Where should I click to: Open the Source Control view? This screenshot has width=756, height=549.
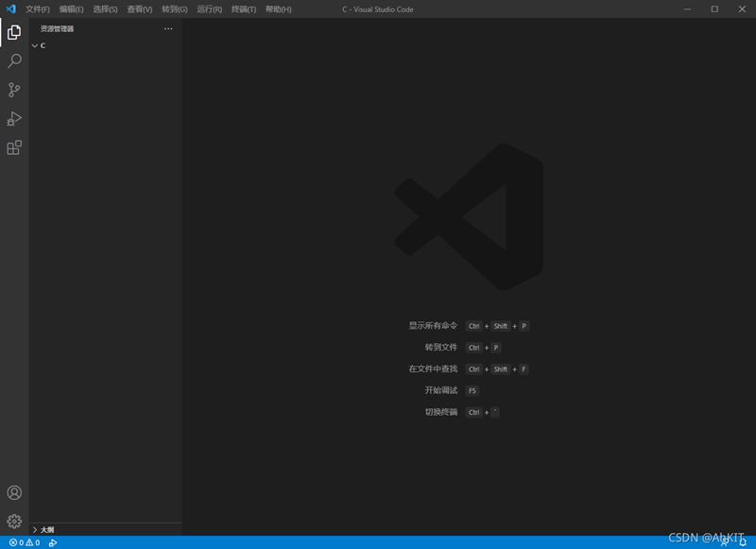coord(14,91)
